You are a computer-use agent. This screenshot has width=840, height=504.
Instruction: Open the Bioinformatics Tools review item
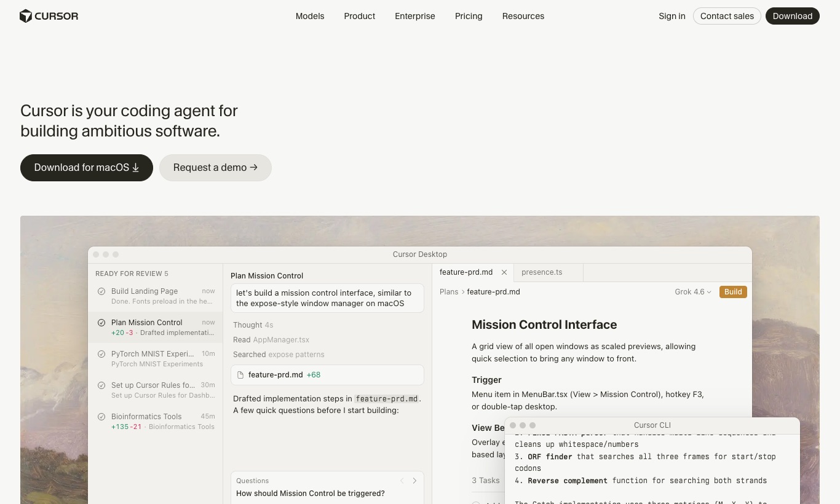(x=156, y=422)
